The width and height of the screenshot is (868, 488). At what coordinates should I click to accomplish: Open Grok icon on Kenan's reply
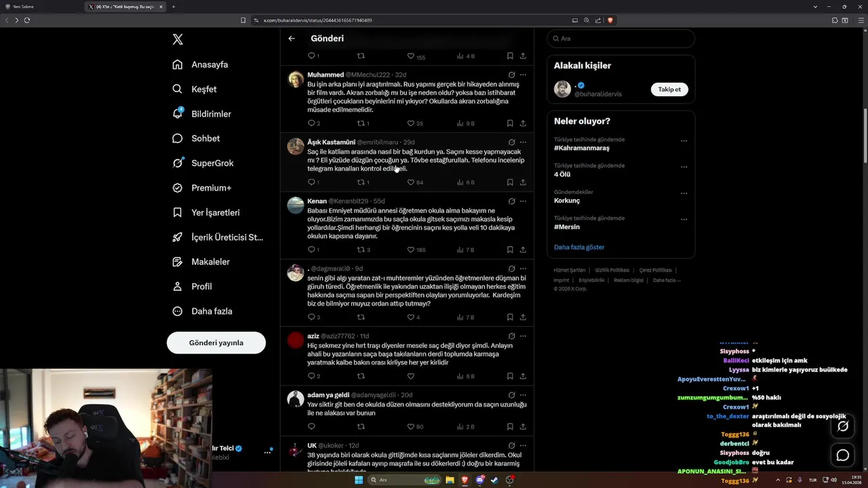pyautogui.click(x=511, y=201)
